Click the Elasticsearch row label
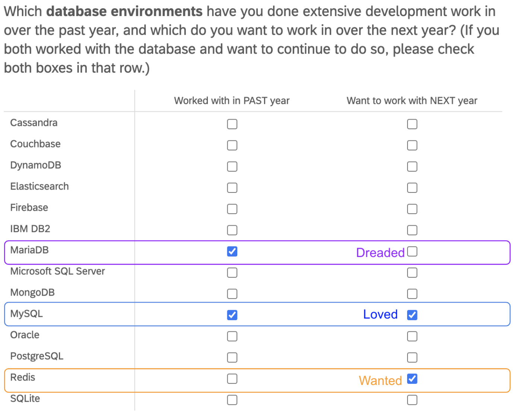 pyautogui.click(x=39, y=186)
